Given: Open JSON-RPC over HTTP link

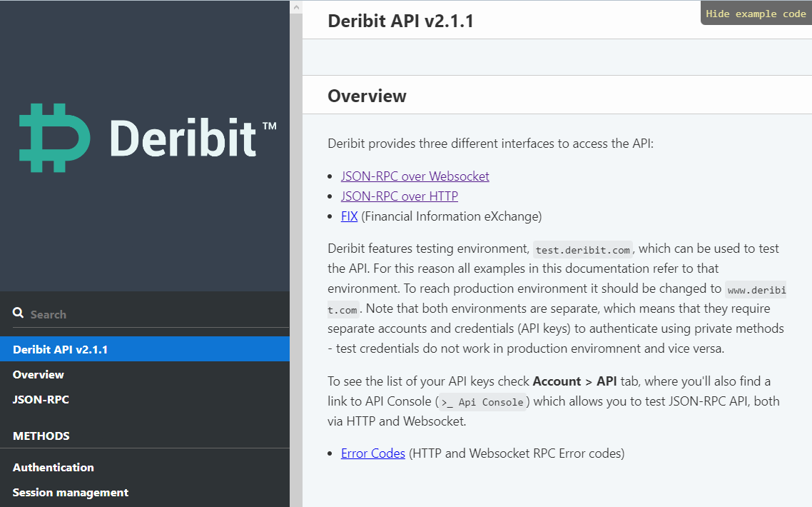Looking at the screenshot, I should (x=399, y=196).
